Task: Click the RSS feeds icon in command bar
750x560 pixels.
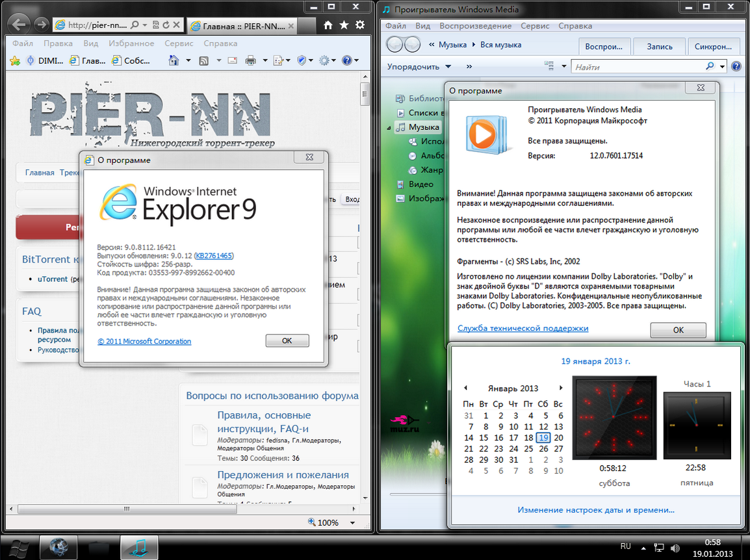Action: (x=204, y=60)
